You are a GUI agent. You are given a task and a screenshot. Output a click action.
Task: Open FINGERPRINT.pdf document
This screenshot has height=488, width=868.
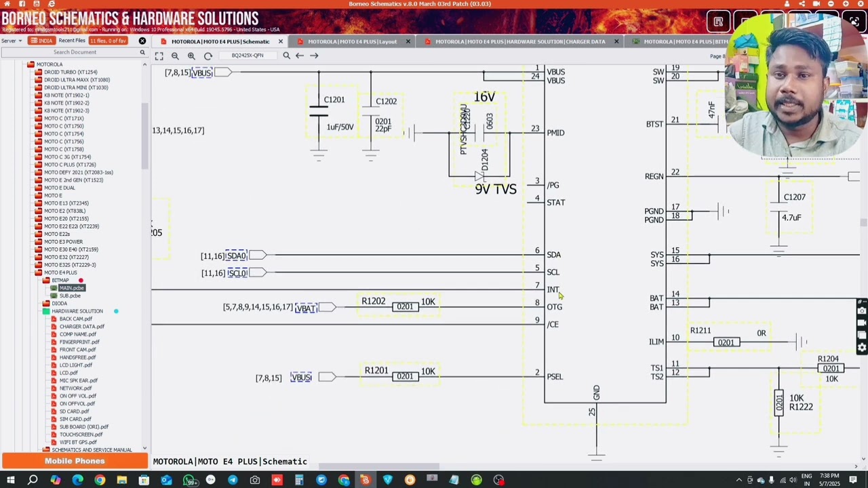click(x=79, y=342)
